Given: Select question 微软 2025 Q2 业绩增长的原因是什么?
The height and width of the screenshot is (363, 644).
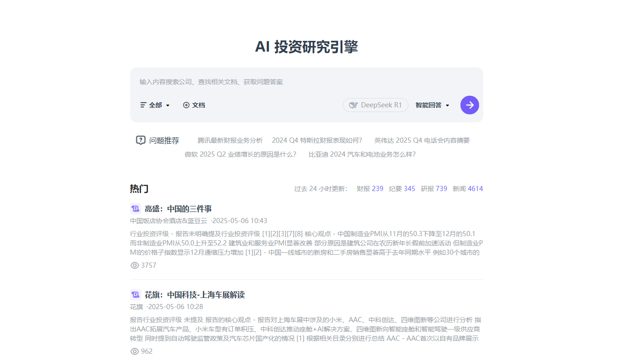Looking at the screenshot, I should 240,154.
